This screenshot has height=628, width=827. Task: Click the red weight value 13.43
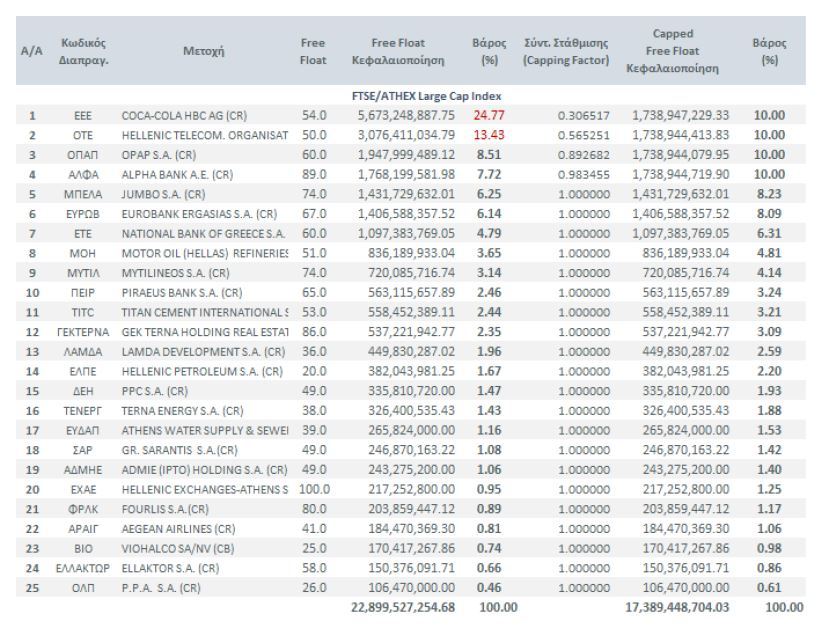[x=489, y=135]
